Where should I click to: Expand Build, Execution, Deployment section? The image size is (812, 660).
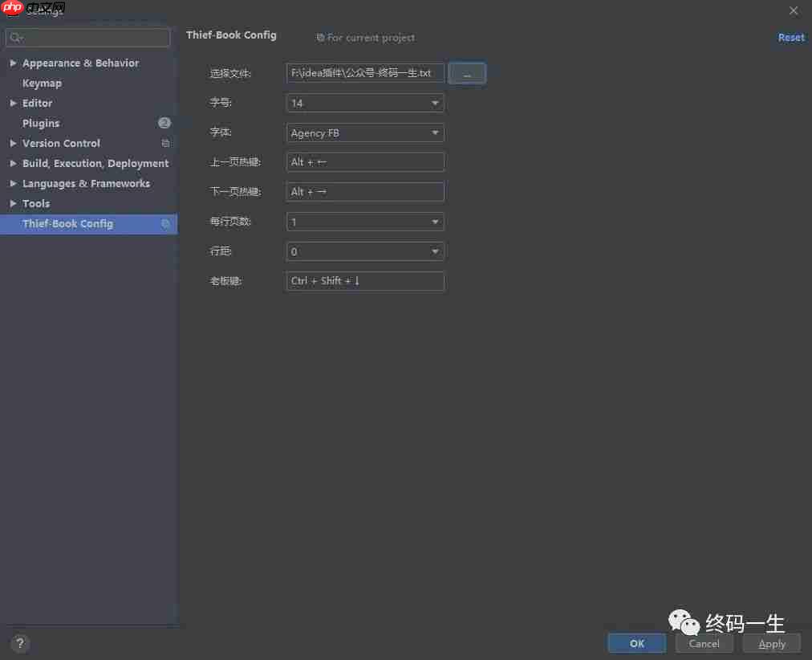click(x=13, y=163)
